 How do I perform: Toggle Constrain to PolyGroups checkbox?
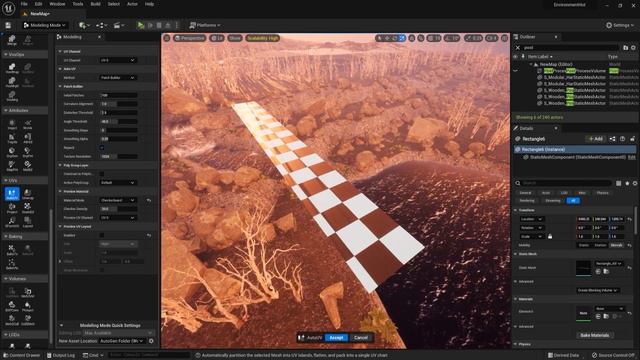point(102,174)
